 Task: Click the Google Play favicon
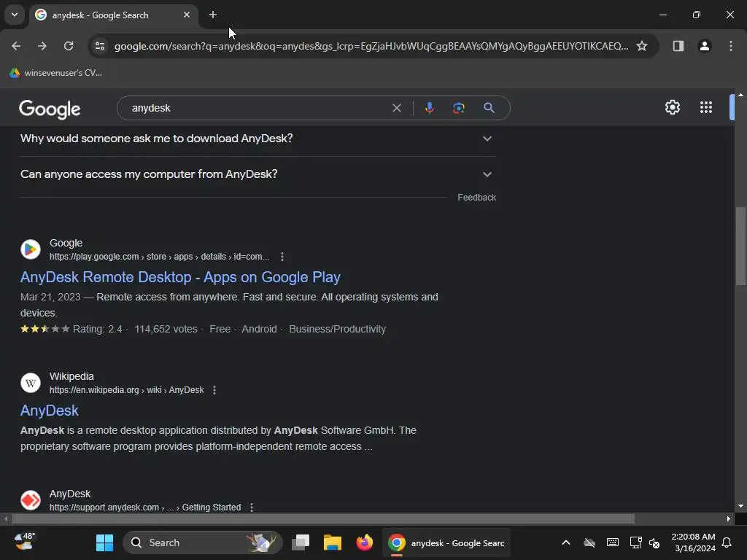coord(31,249)
